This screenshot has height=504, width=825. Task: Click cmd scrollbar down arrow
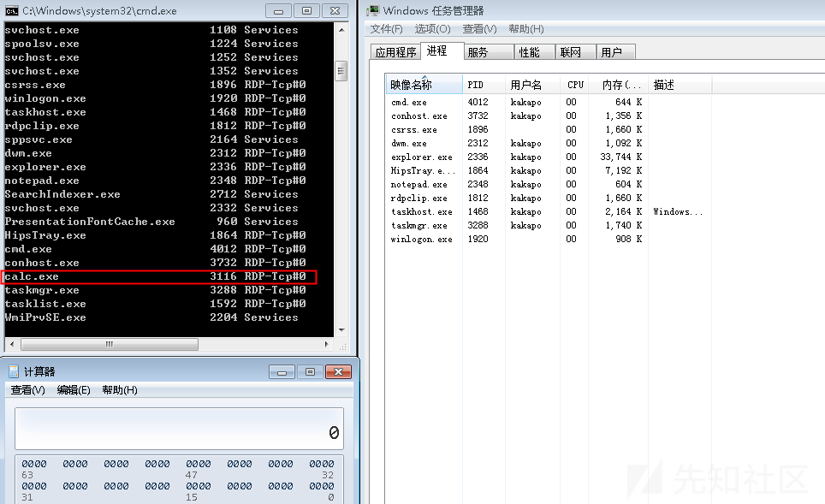point(341,330)
